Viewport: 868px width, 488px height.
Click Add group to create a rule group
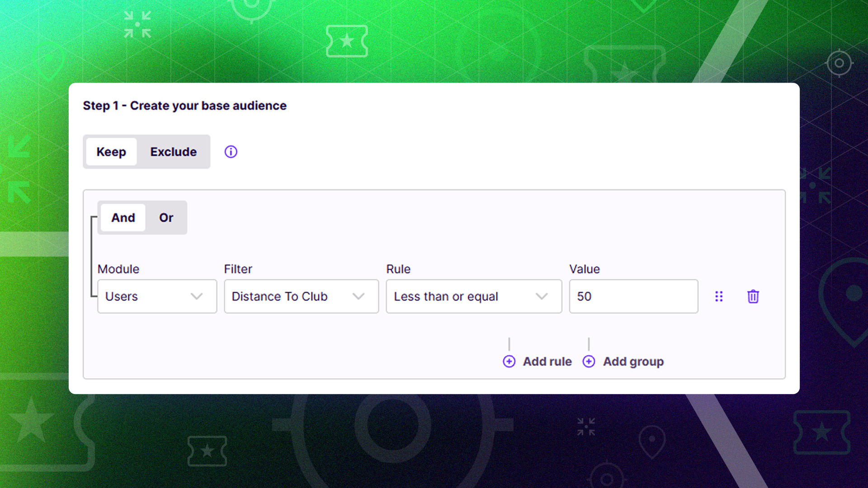pyautogui.click(x=633, y=361)
